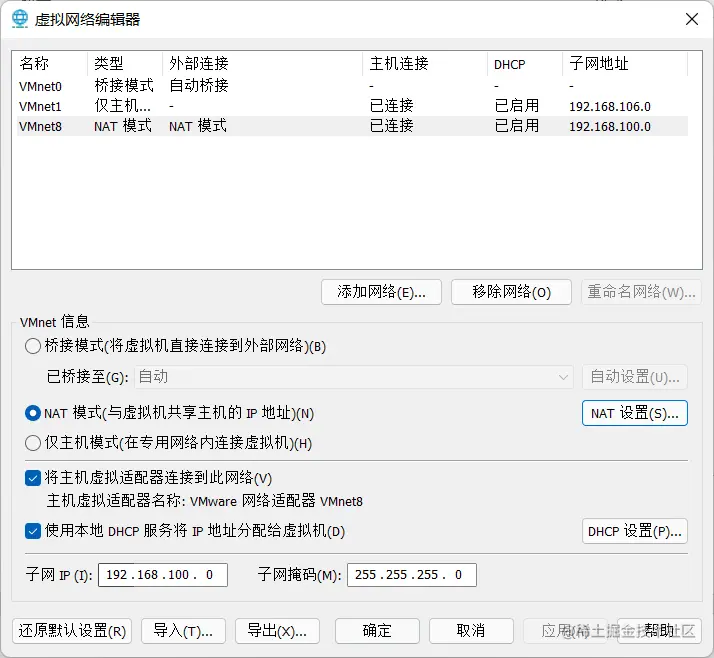Click the 子网 IP input field

point(163,575)
